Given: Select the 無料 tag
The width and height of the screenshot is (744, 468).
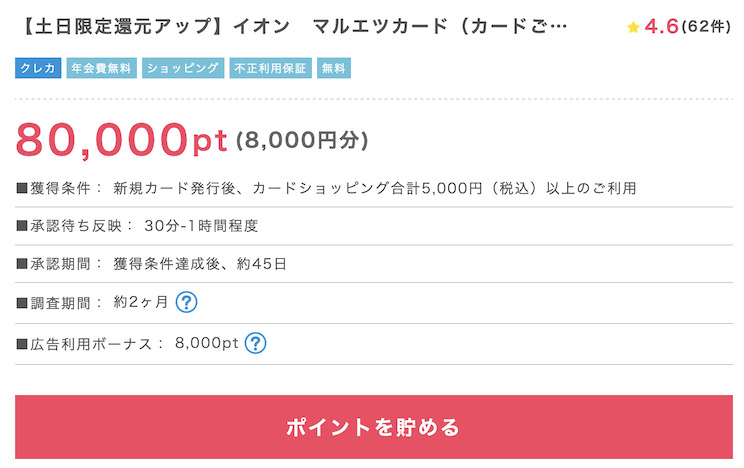Looking at the screenshot, I should (334, 68).
